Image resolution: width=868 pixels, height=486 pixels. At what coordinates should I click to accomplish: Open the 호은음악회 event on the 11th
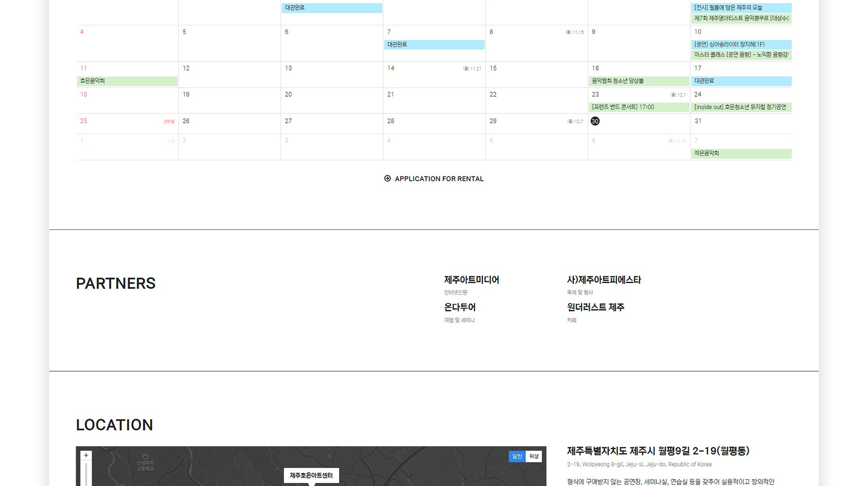127,81
